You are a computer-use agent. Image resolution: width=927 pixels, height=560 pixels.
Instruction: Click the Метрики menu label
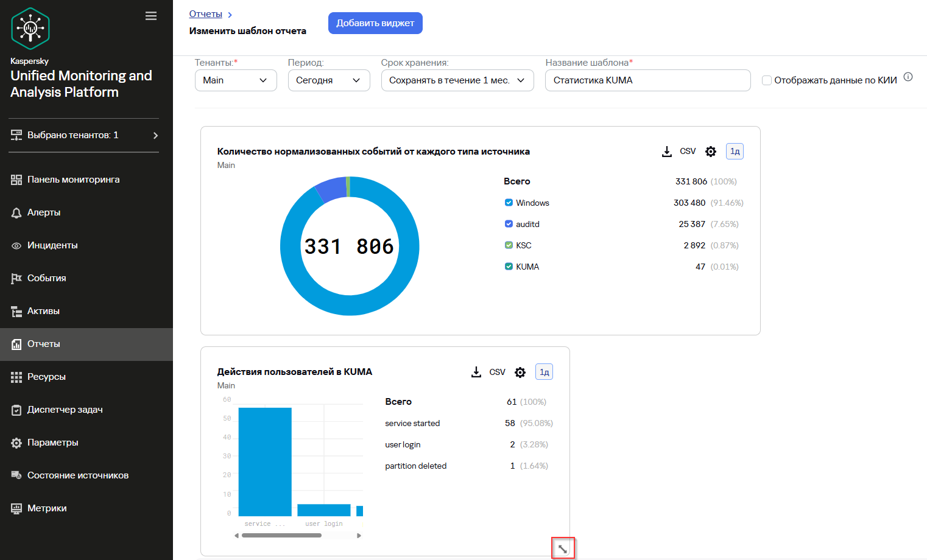point(47,508)
